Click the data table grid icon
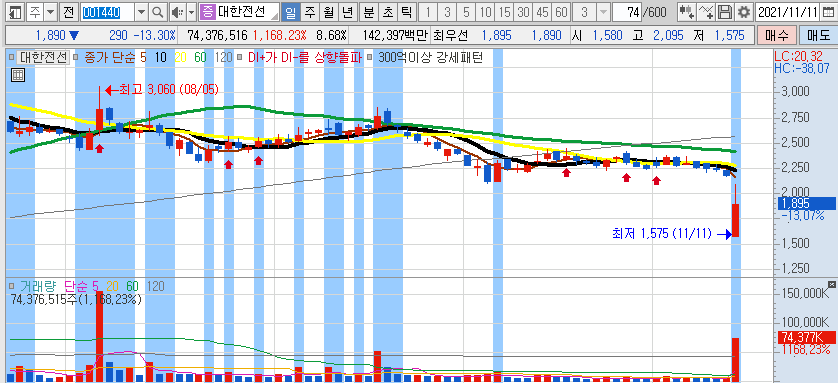 coord(18,75)
